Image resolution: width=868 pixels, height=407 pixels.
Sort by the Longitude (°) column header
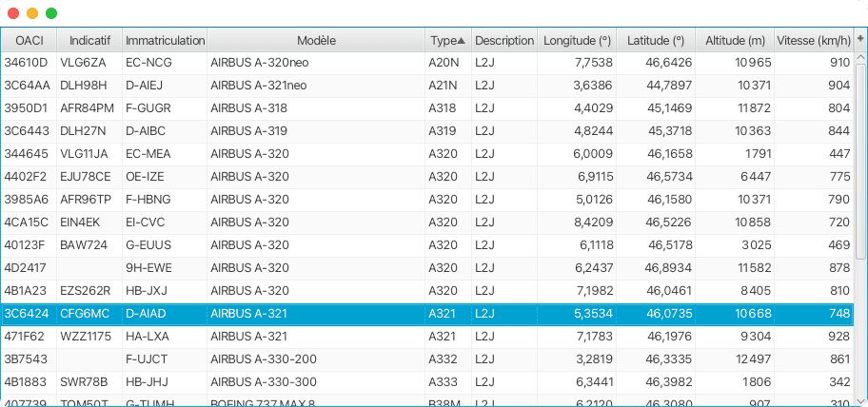point(577,41)
